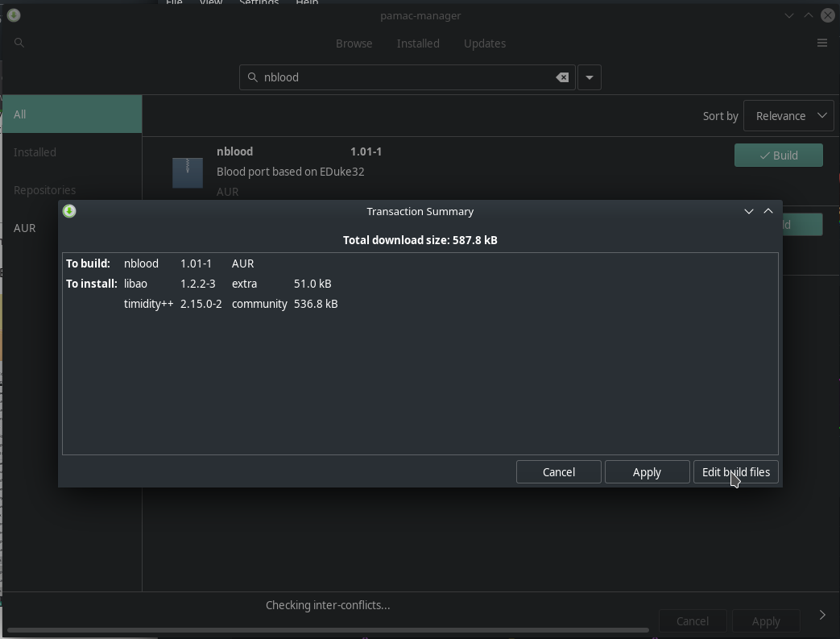Cancel the Transaction Summary dialog
The width and height of the screenshot is (840, 639).
(559, 472)
